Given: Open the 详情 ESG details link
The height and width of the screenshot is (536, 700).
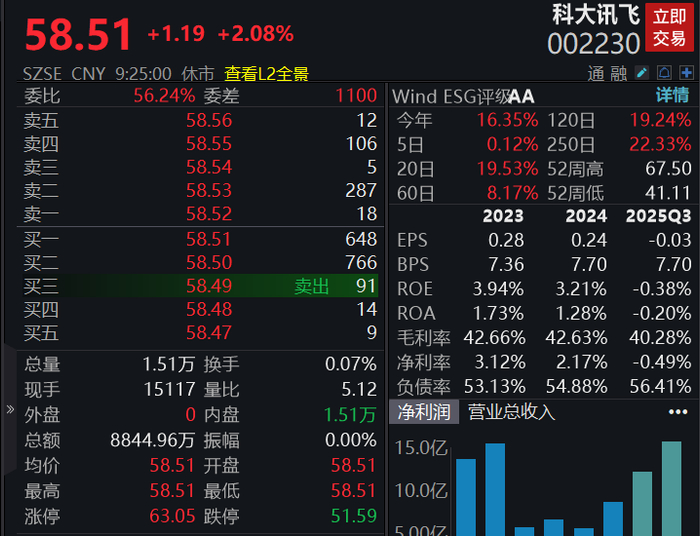Looking at the screenshot, I should click(672, 95).
